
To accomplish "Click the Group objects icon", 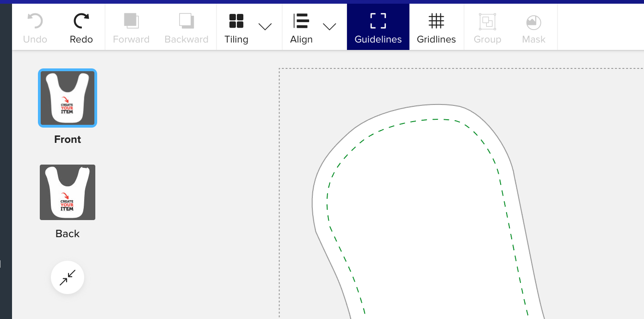I will coord(487,21).
